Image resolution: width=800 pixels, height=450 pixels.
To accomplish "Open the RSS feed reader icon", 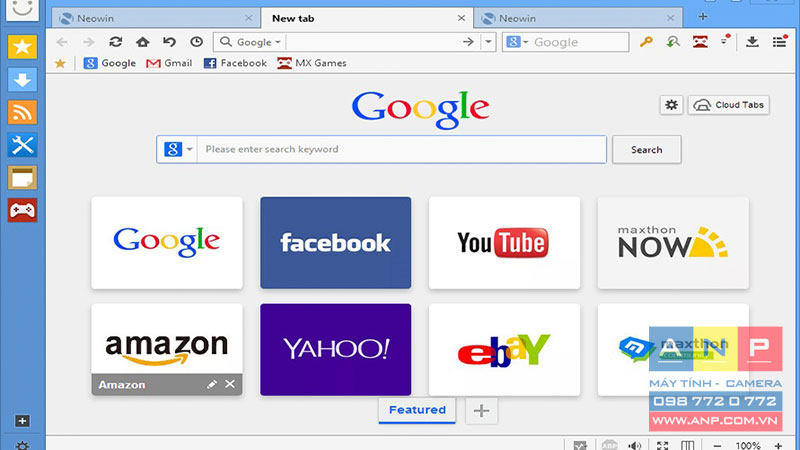I will pos(22,112).
